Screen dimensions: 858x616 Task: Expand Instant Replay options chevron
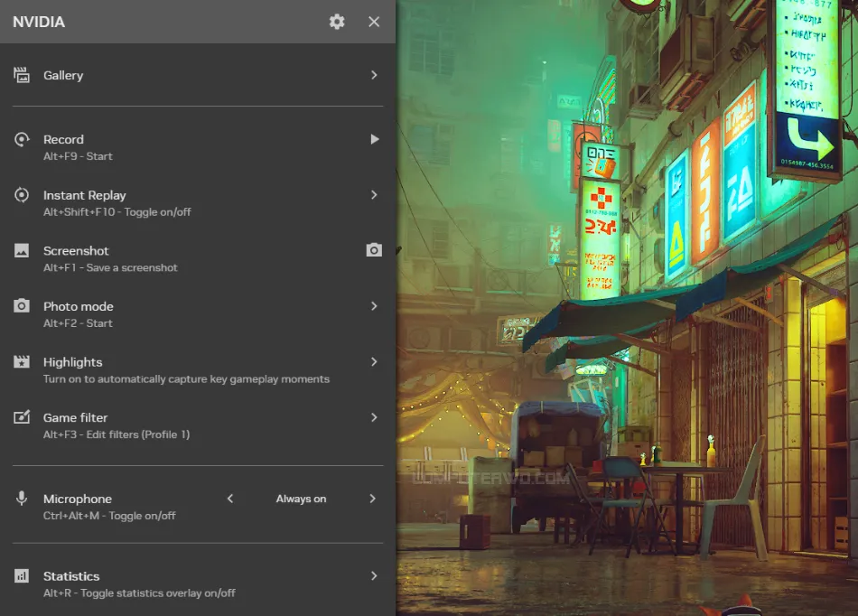click(374, 195)
